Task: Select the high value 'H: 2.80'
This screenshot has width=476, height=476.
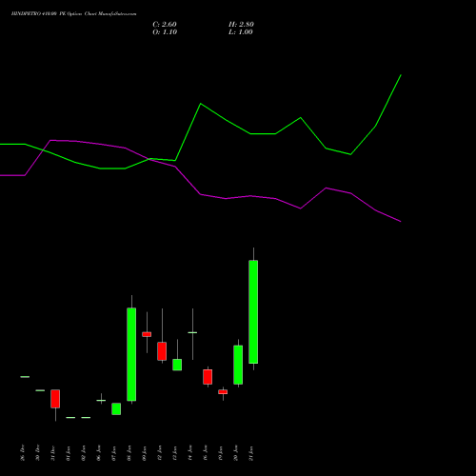Action: point(241,25)
